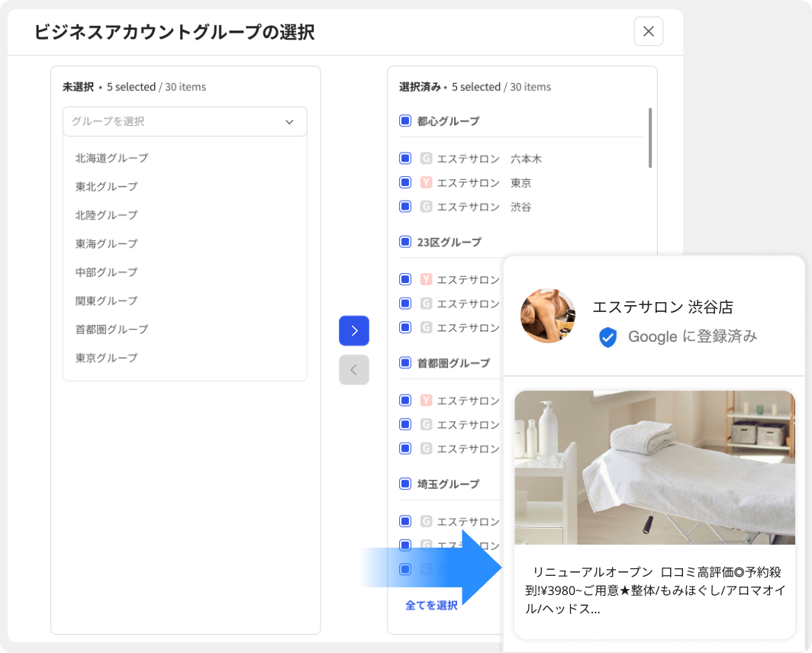
Task: Click the 全てを選択 link
Action: click(431, 605)
